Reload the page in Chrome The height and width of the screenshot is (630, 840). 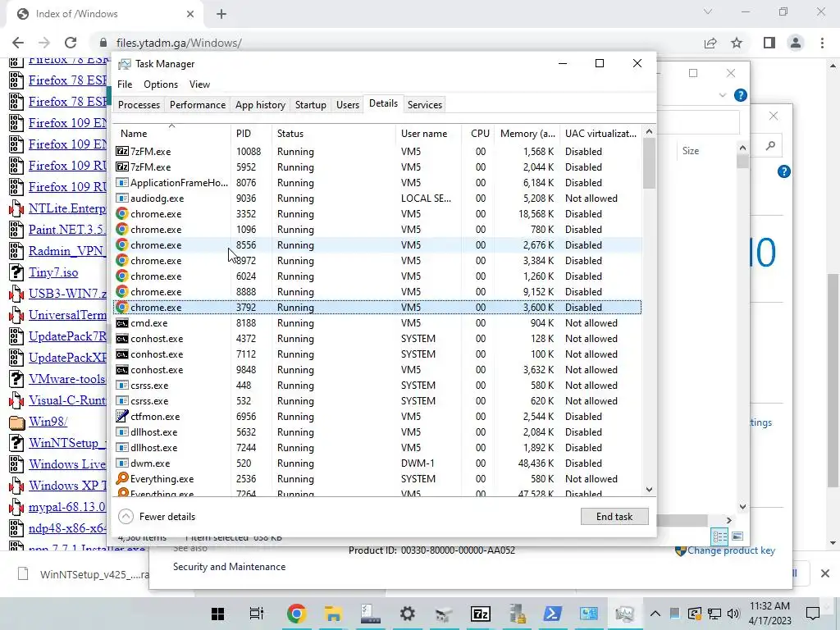[71, 43]
